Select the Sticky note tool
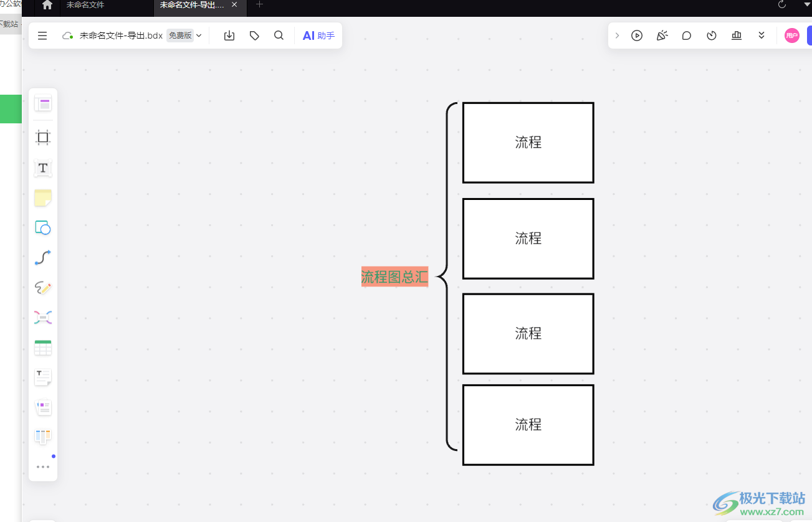Image resolution: width=812 pixels, height=522 pixels. pyautogui.click(x=43, y=198)
